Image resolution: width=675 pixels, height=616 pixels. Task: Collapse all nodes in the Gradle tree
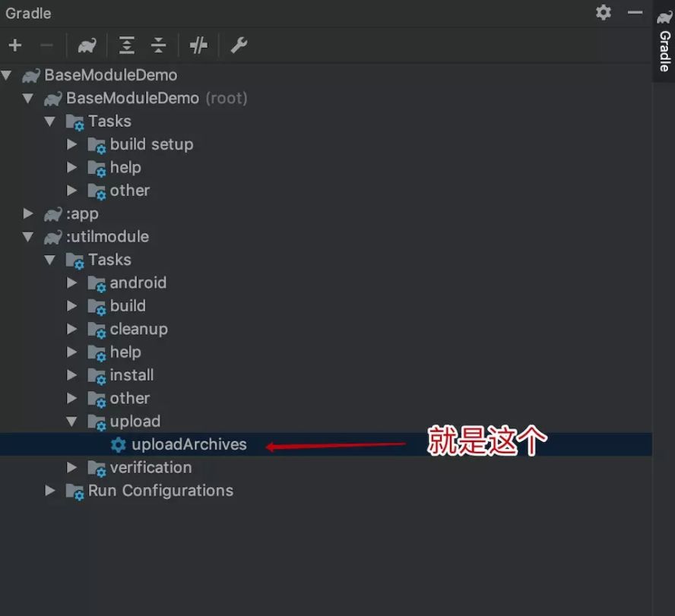(158, 45)
